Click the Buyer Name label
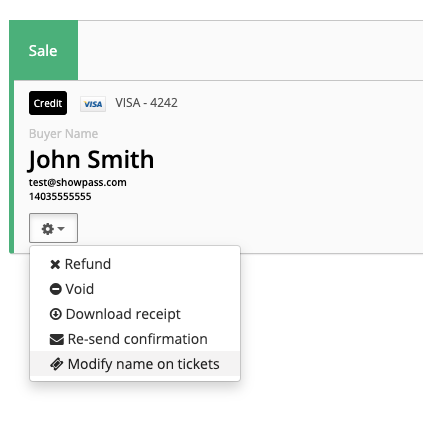423x423 pixels. pos(63,134)
